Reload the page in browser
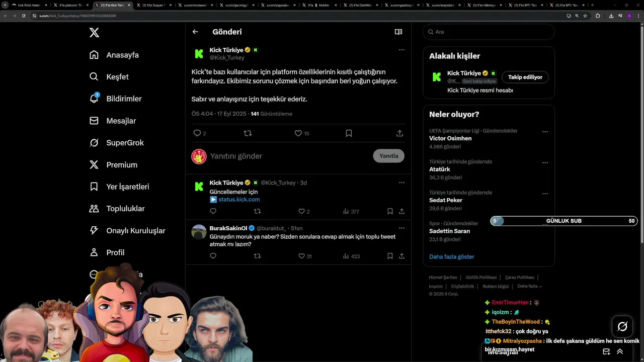This screenshot has height=362, width=644. (23, 16)
